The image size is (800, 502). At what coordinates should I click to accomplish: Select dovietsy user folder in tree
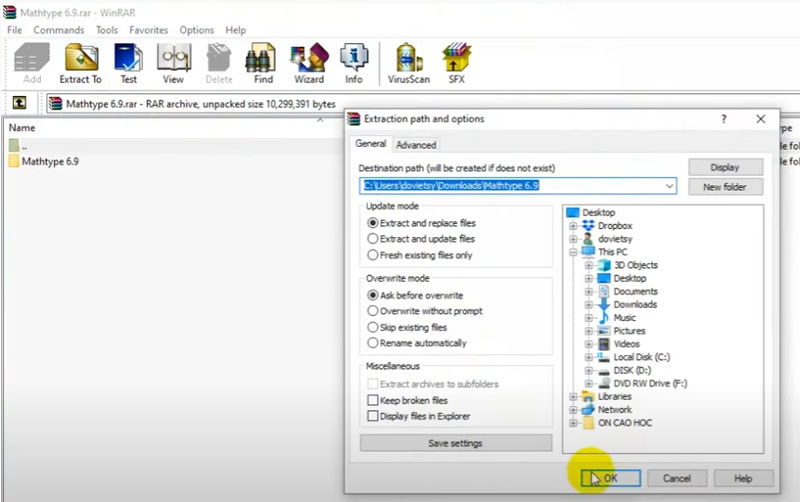(615, 239)
